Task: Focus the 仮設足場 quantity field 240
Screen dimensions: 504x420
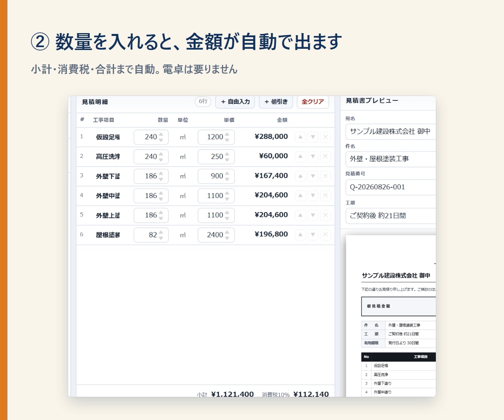Action: [x=151, y=137]
